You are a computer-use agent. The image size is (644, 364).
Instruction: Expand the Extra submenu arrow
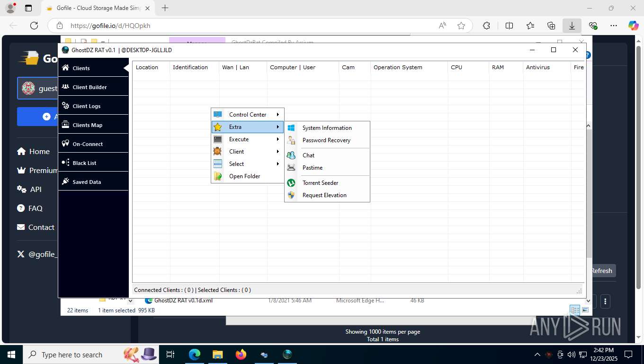(x=278, y=127)
